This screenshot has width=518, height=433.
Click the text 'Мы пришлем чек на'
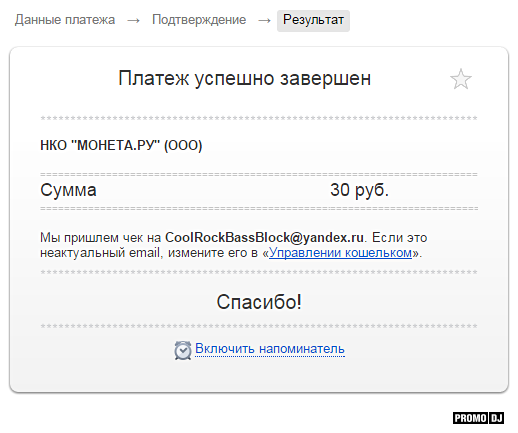[101, 238]
